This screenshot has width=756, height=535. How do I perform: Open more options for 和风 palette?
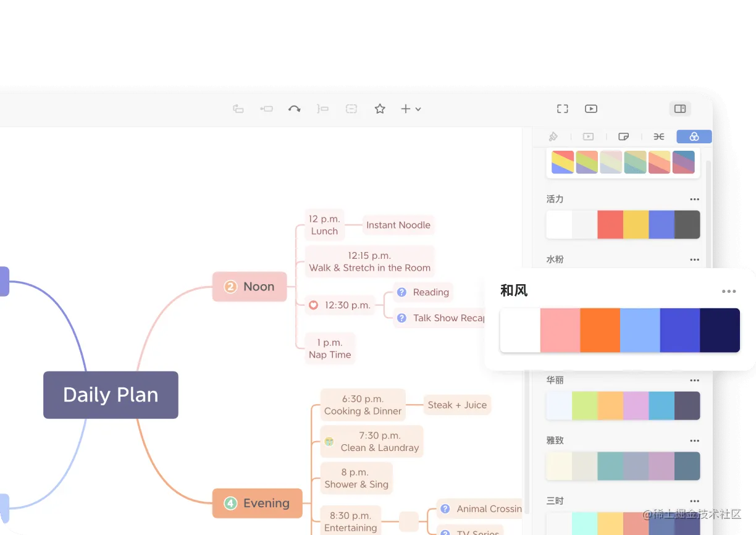[x=729, y=292]
